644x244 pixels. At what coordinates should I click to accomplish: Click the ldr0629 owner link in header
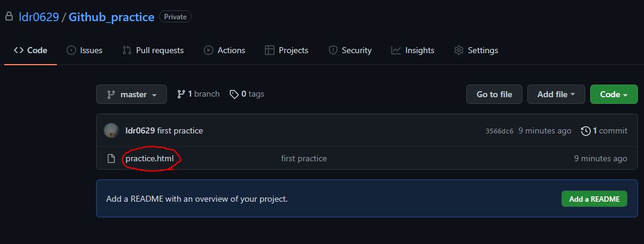(x=39, y=17)
